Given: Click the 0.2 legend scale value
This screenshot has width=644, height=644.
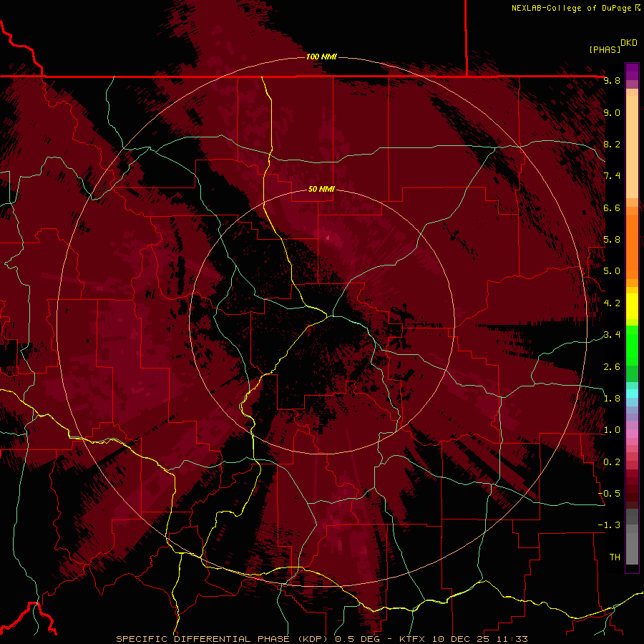Looking at the screenshot, I should click(612, 462).
